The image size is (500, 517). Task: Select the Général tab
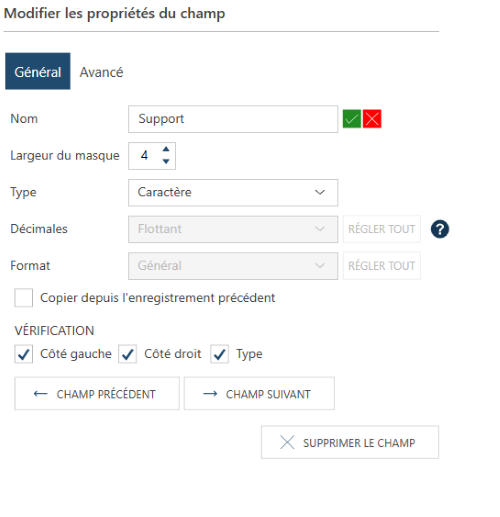point(38,71)
